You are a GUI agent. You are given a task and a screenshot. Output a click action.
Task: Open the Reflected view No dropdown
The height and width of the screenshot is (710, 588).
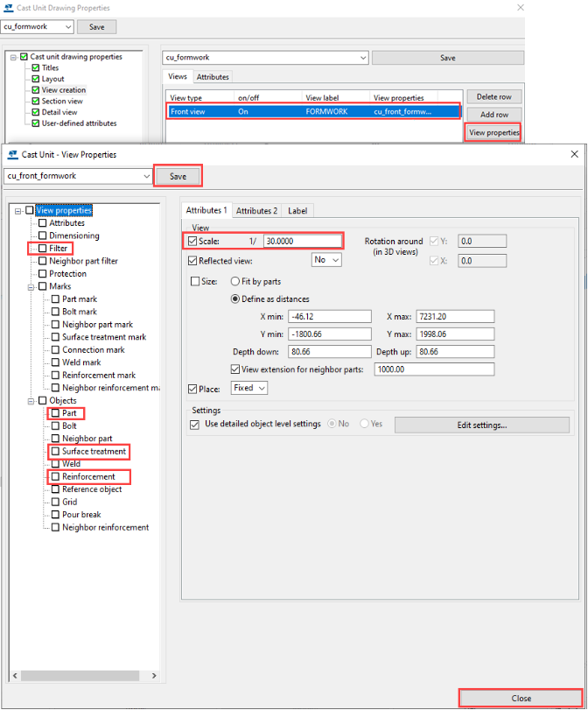[x=326, y=260]
